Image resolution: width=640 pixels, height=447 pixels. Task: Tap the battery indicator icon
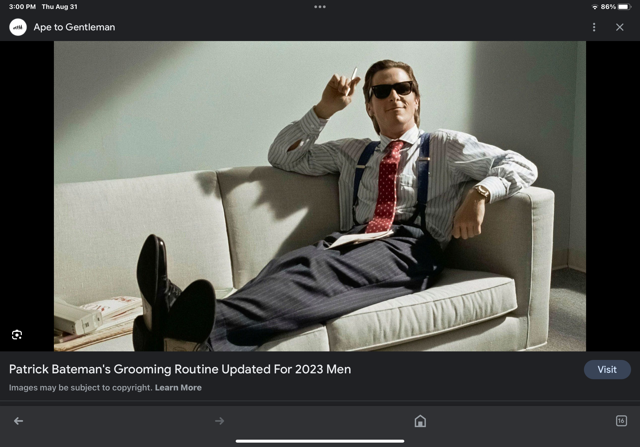click(625, 6)
